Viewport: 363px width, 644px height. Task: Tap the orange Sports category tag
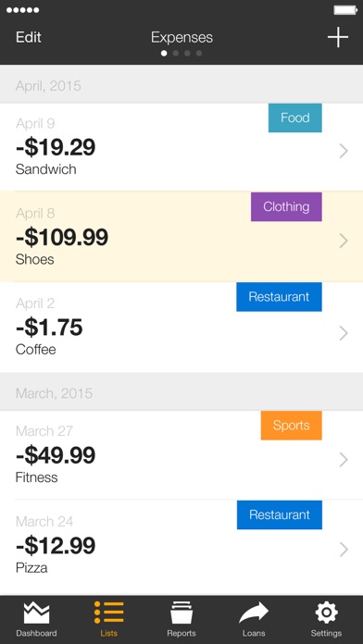tap(292, 426)
